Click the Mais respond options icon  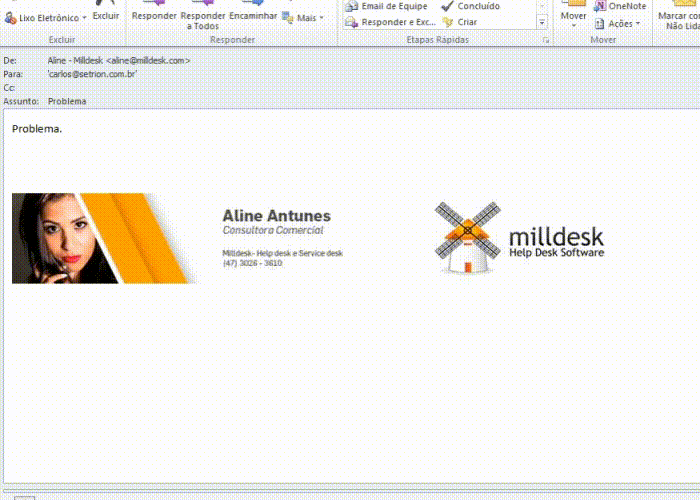288,18
